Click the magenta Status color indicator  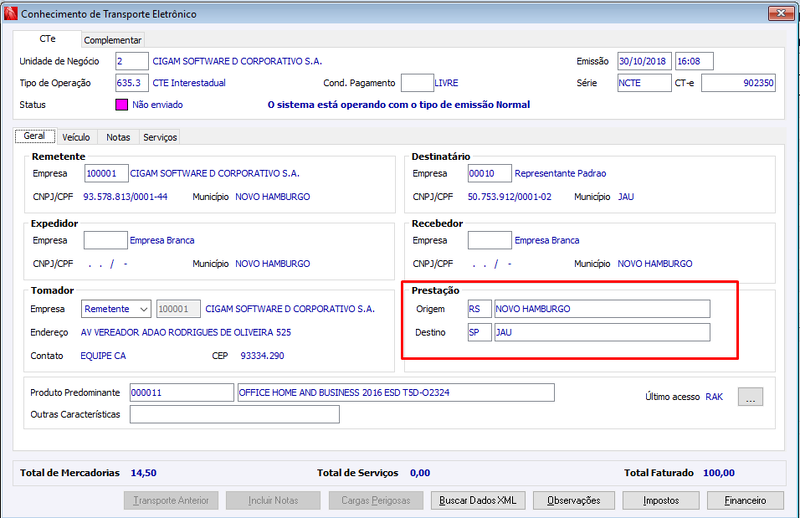click(121, 105)
